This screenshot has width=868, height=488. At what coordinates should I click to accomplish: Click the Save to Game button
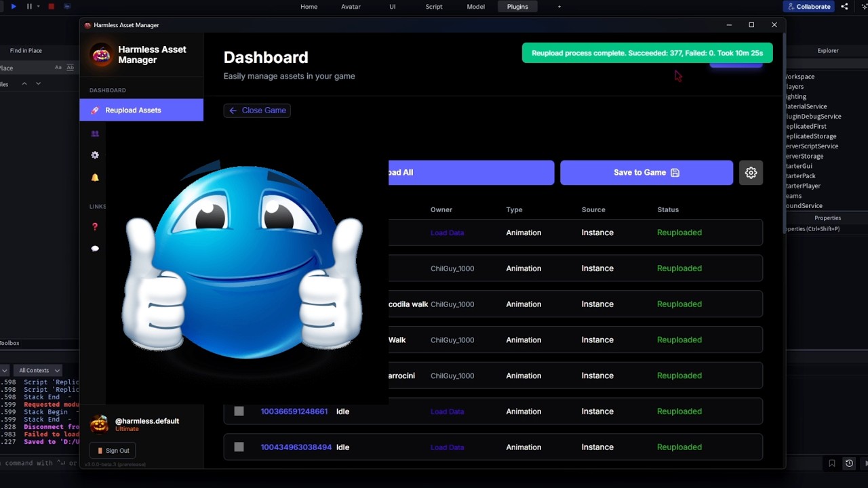646,173
